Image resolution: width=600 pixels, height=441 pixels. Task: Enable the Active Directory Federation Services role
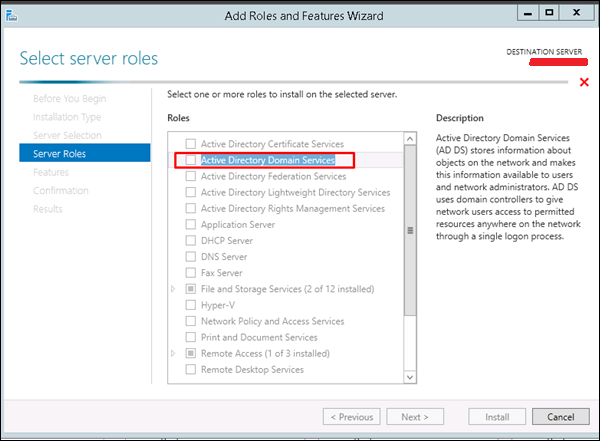[191, 176]
